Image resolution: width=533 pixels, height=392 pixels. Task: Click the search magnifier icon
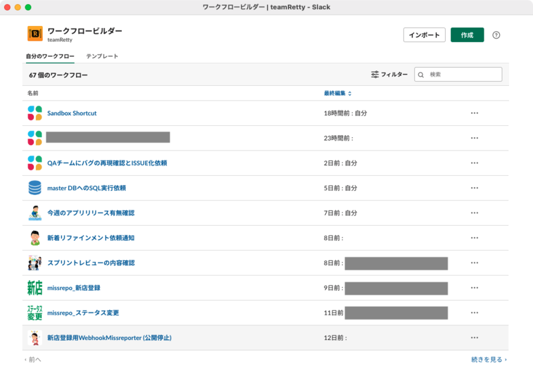pos(421,75)
